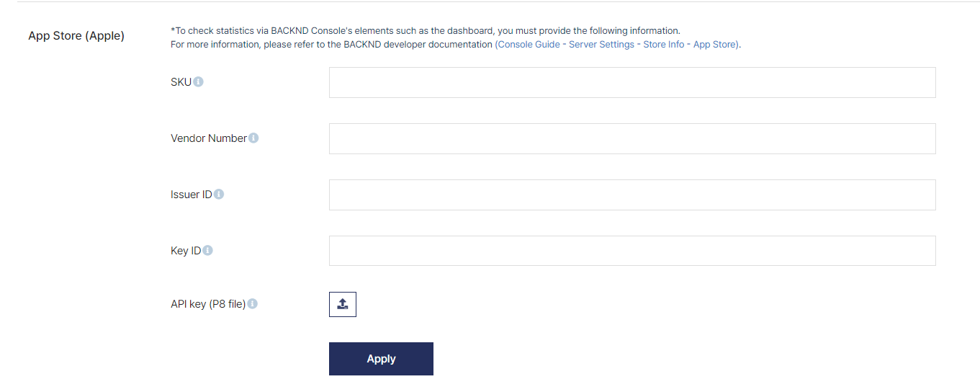Select the Issuer ID input field

pyautogui.click(x=632, y=195)
